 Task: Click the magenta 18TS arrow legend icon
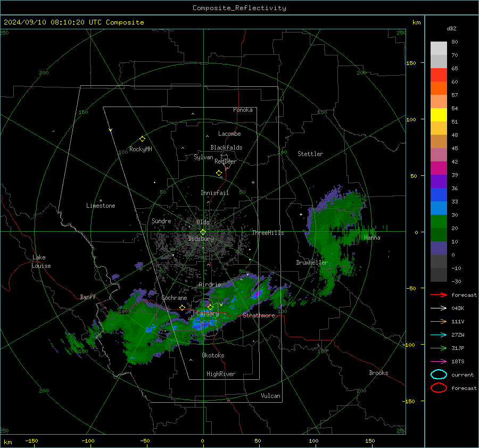(x=439, y=362)
